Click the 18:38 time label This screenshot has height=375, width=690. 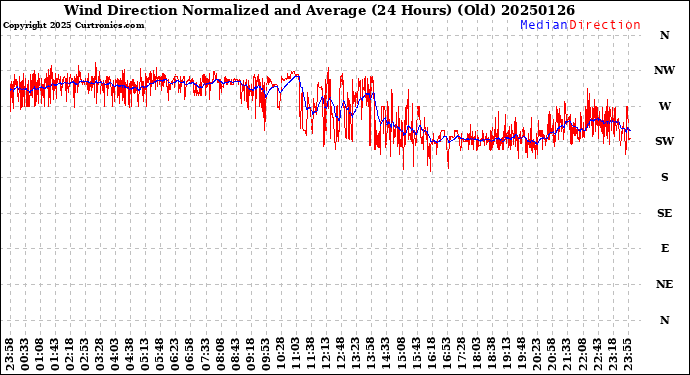(x=492, y=355)
